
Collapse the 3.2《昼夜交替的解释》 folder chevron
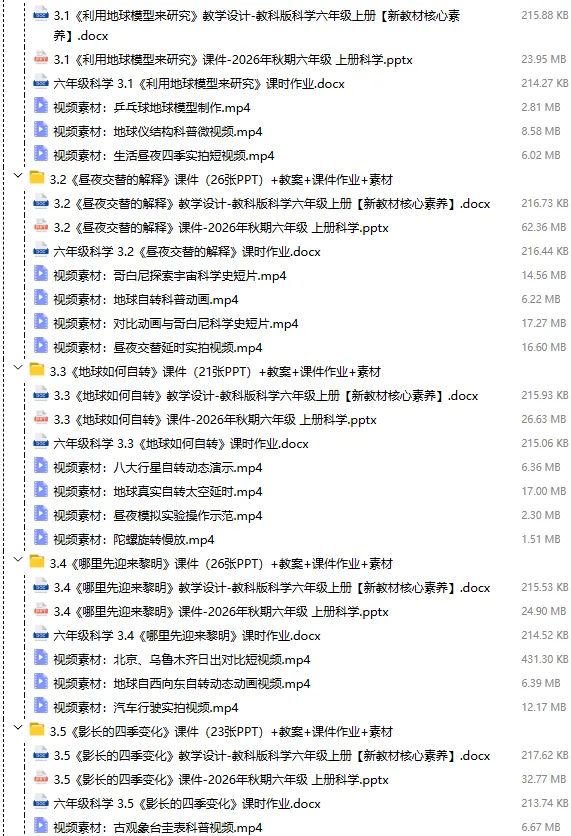pyautogui.click(x=18, y=175)
